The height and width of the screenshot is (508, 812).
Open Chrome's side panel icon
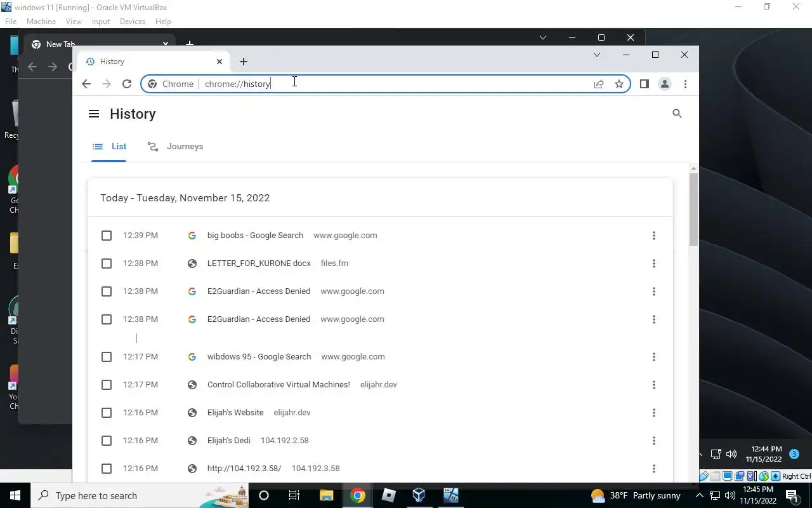coord(644,84)
